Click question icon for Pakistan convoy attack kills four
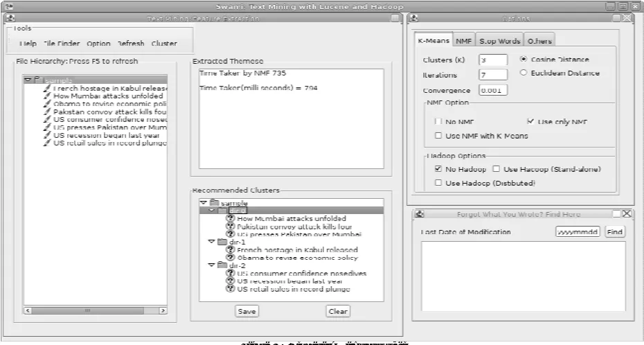The height and width of the screenshot is (345, 644). 231,226
